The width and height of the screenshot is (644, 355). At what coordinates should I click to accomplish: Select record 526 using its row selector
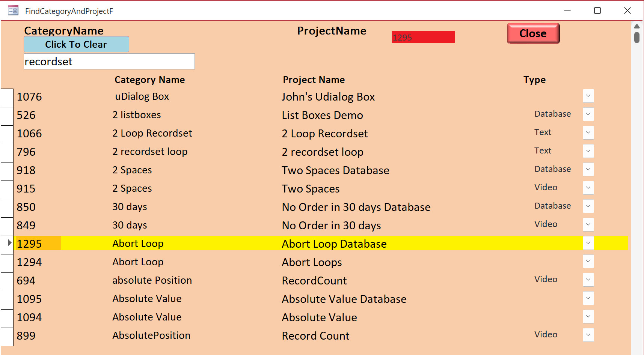[7, 116]
